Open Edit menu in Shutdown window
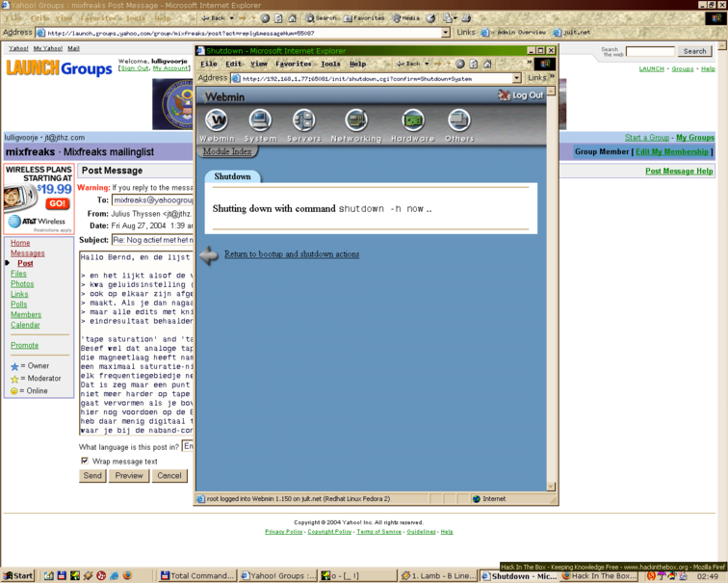Image resolution: width=728 pixels, height=583 pixels. (234, 65)
